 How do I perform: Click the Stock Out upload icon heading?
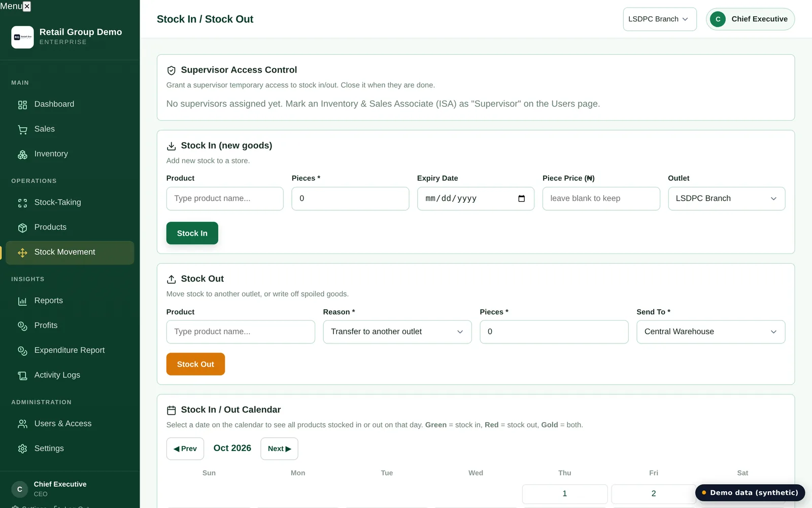pyautogui.click(x=172, y=279)
